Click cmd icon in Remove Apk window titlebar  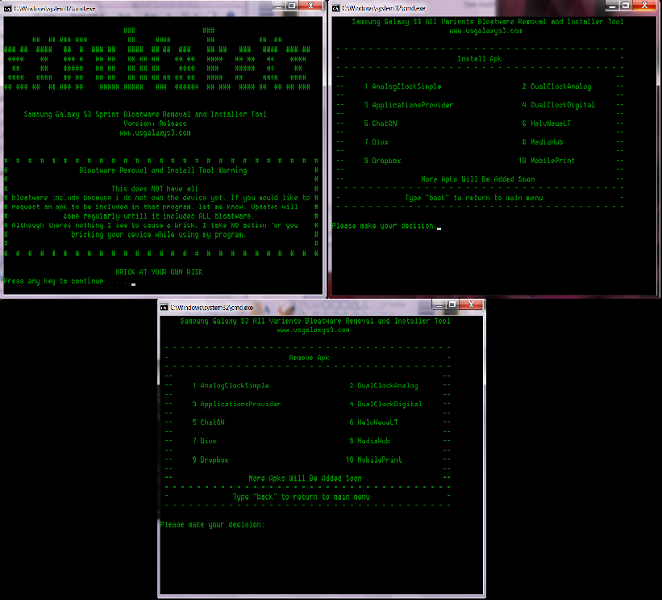[164, 307]
